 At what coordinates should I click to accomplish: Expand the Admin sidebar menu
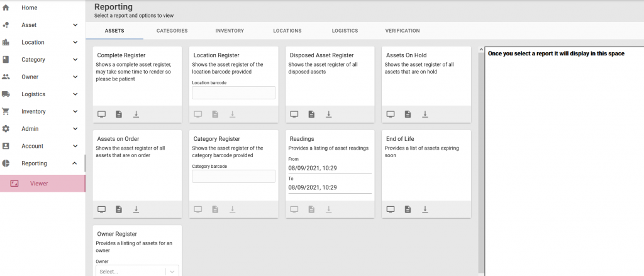(75, 128)
